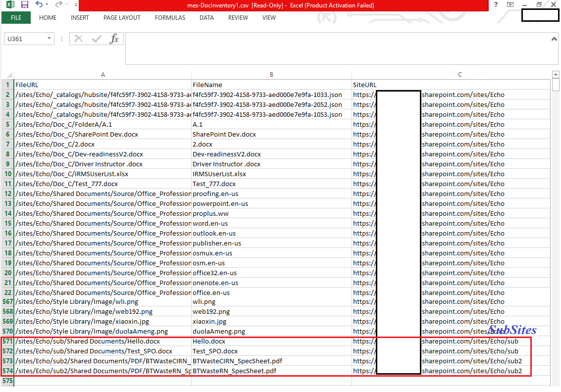Switch to the DATA tab

pyautogui.click(x=206, y=17)
